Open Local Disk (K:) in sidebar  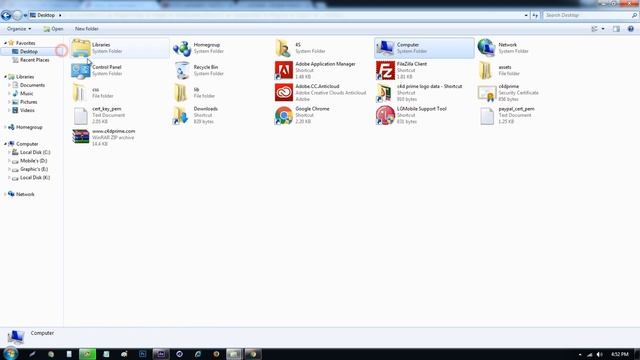tap(35, 178)
